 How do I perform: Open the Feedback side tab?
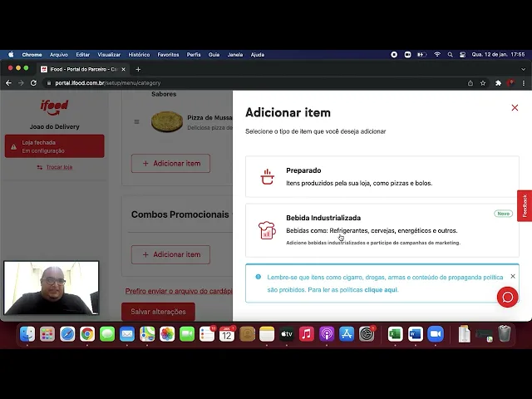(525, 205)
